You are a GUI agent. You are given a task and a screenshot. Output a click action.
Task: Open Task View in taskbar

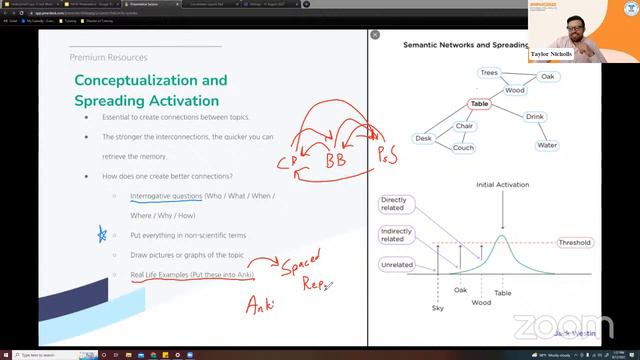pyautogui.click(x=116, y=355)
